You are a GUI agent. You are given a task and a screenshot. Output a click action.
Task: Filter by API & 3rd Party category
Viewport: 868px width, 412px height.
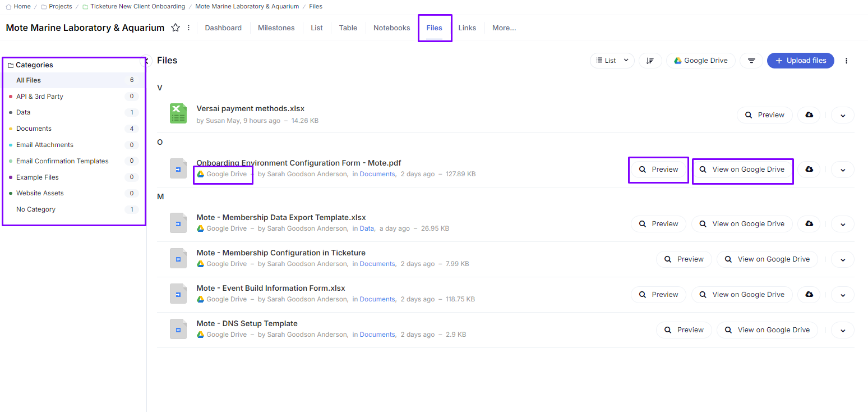tap(73, 97)
